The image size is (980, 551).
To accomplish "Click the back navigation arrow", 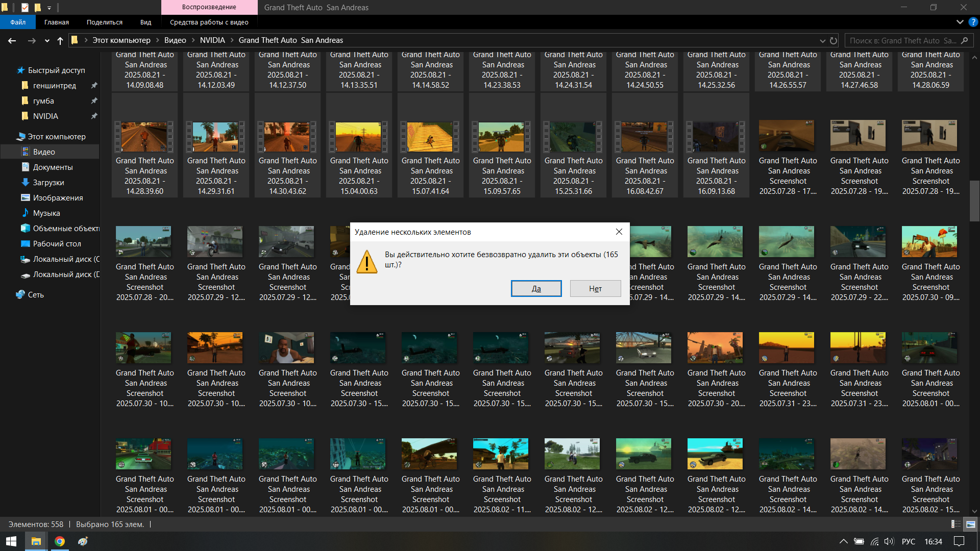I will 12,40.
